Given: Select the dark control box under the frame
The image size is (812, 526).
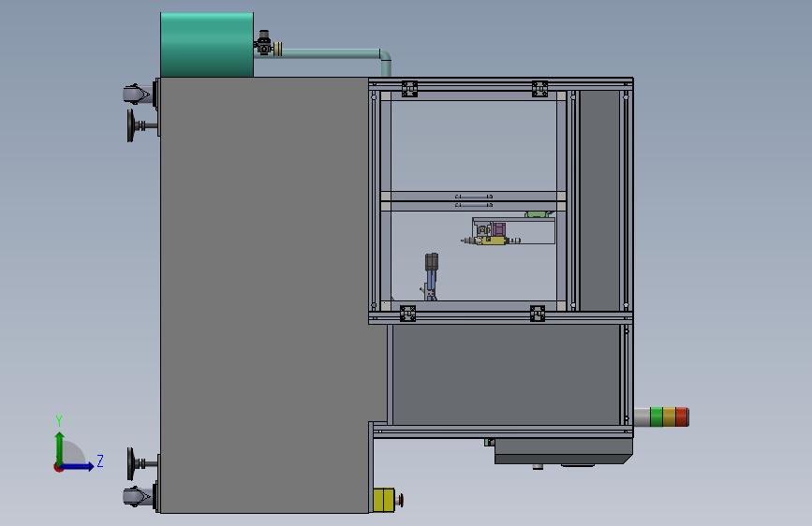Looking at the screenshot, I should coord(564,451).
